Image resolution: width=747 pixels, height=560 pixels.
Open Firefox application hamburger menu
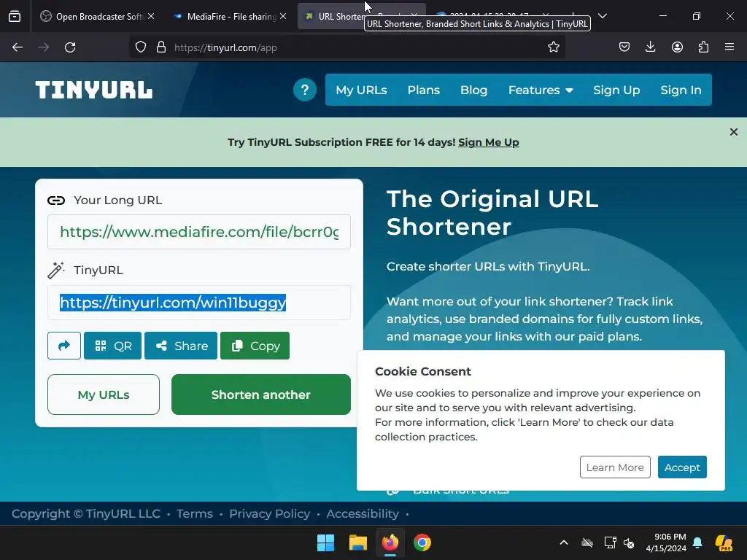coord(729,47)
